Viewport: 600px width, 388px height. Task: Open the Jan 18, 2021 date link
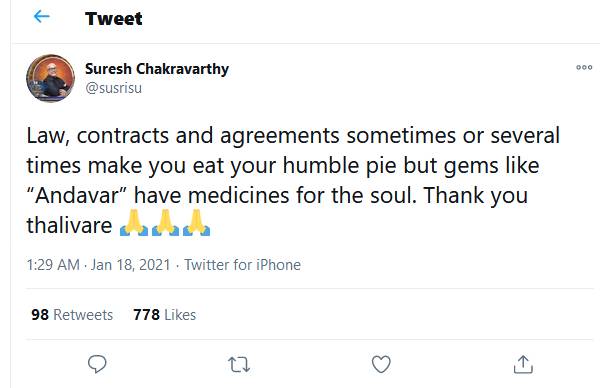(130, 265)
